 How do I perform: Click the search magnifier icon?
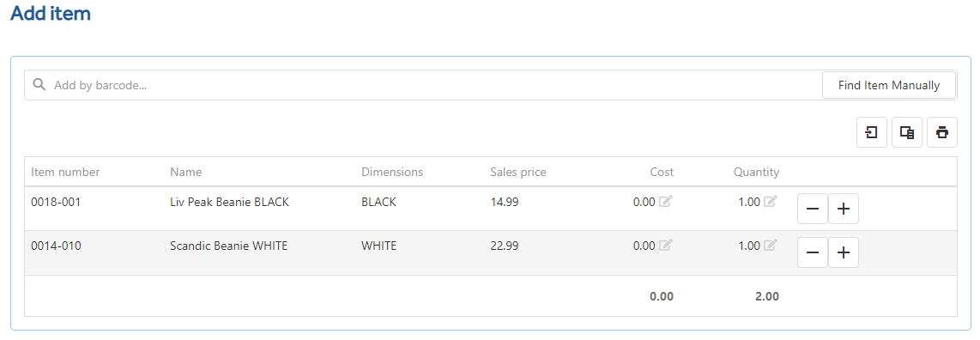39,85
